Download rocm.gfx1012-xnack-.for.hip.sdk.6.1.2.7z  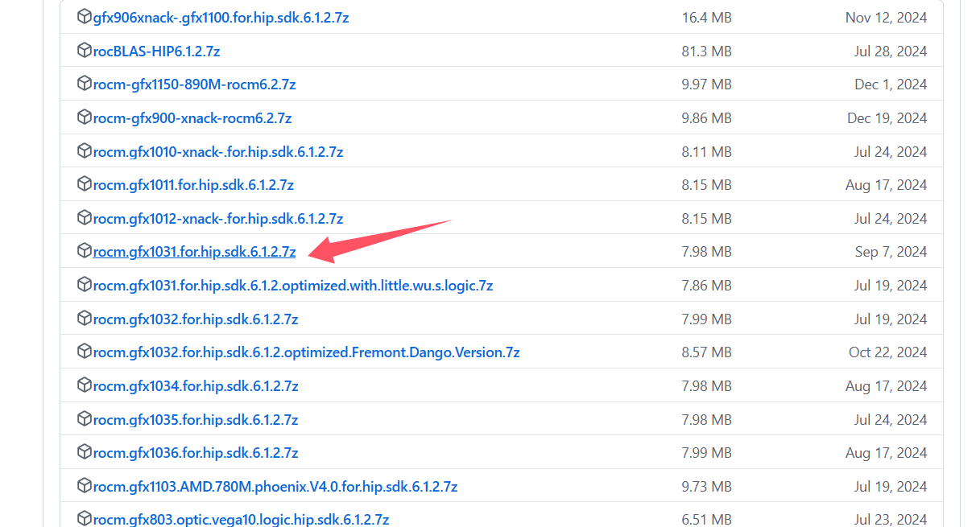(218, 219)
